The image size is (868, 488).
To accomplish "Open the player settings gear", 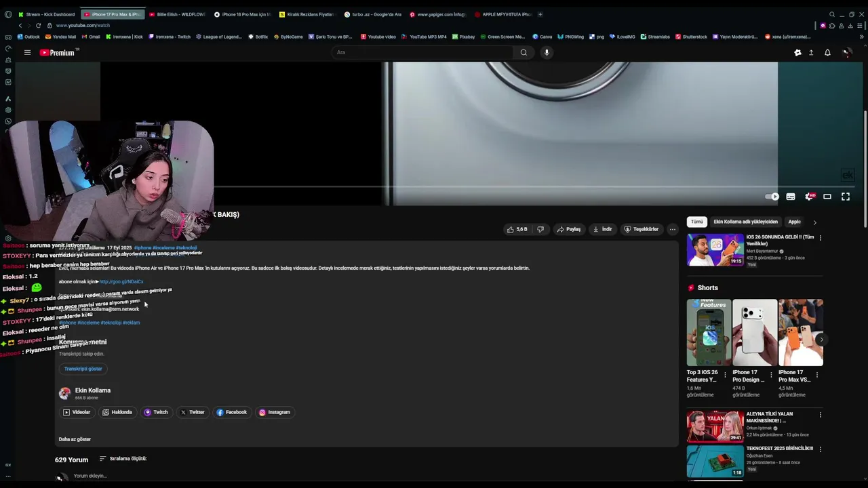I will pos(809,197).
